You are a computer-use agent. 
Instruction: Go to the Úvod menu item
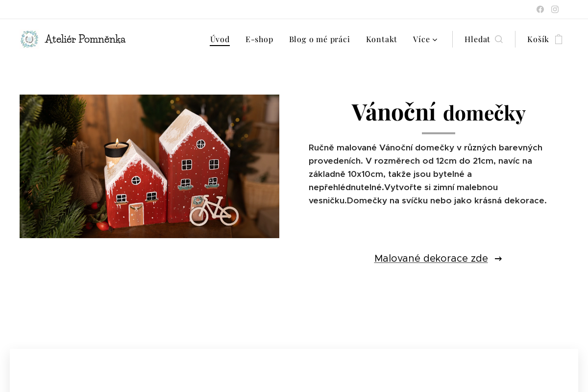(x=220, y=39)
